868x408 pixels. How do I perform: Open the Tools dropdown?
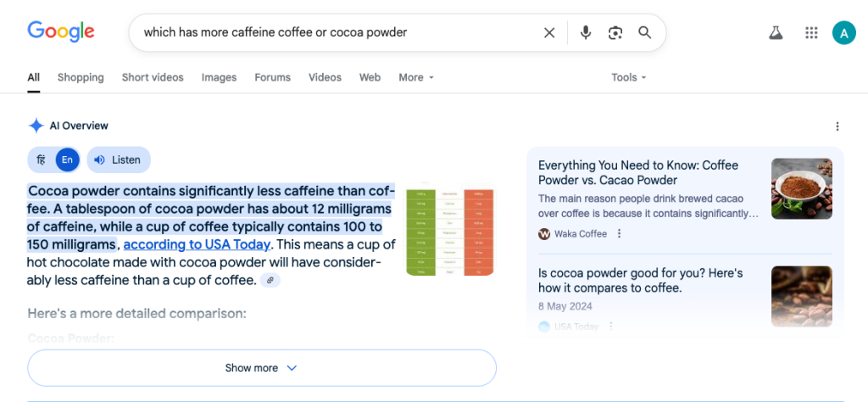pyautogui.click(x=629, y=77)
